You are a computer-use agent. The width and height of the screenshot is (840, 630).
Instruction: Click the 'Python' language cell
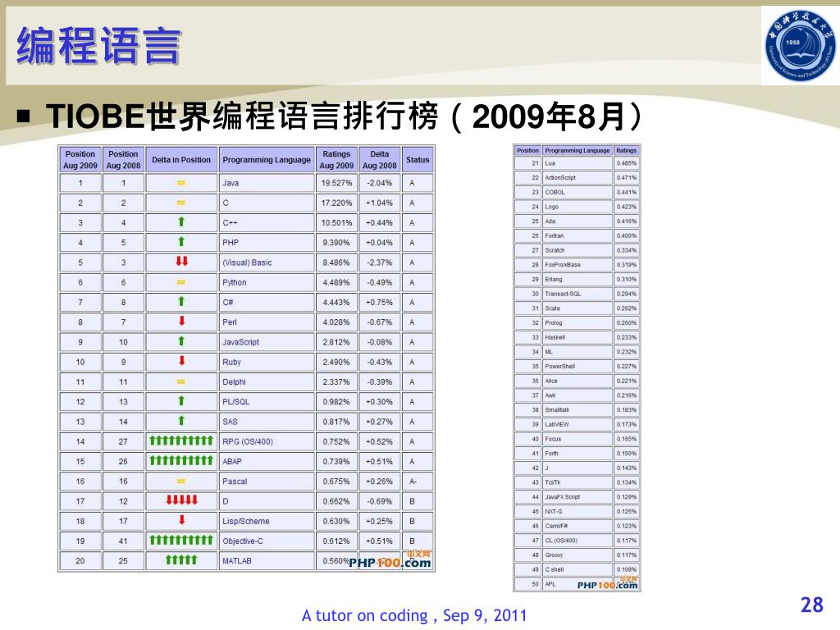point(267,282)
